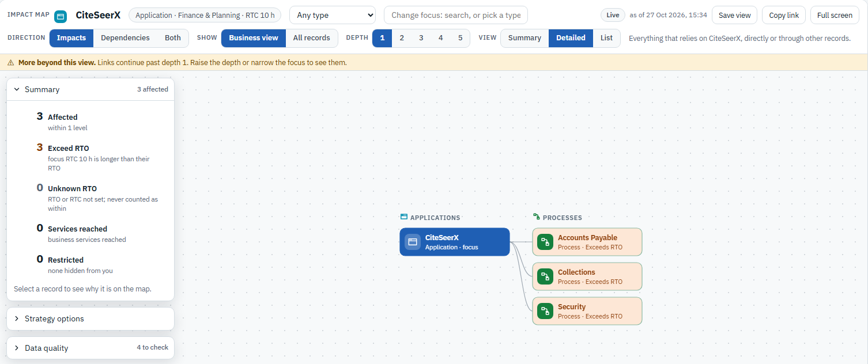Show All records

pyautogui.click(x=312, y=38)
